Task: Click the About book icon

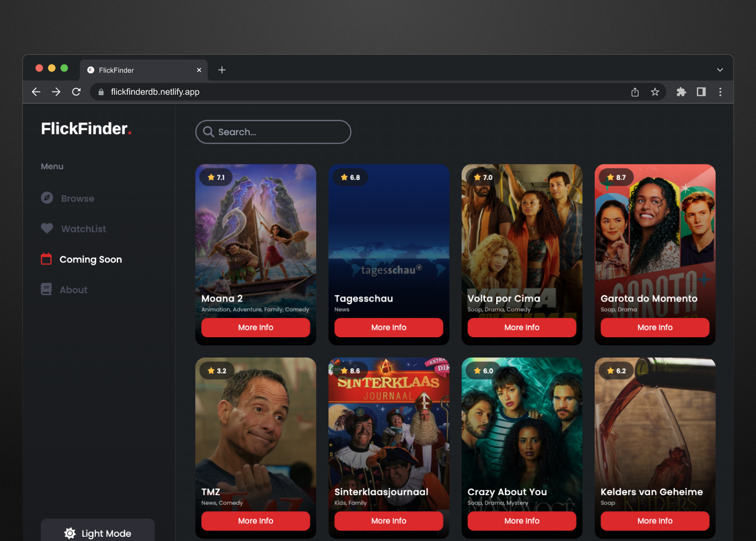Action: [x=46, y=289]
